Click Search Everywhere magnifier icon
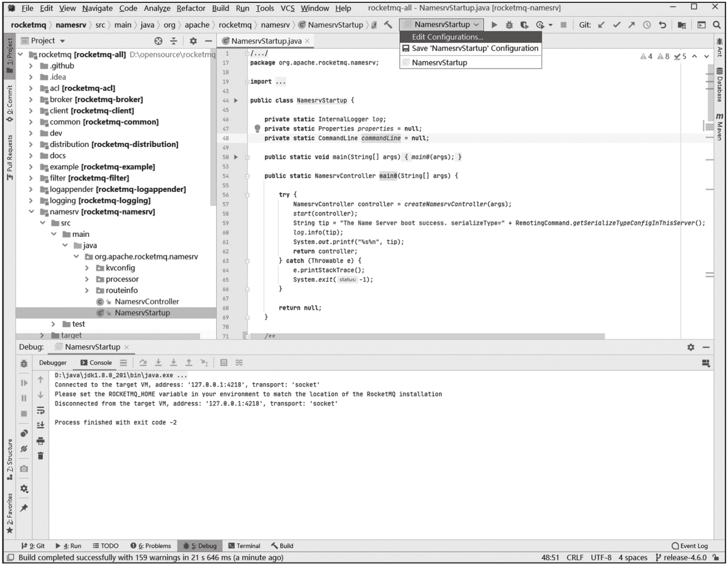This screenshot has height=565, width=728. point(716,24)
